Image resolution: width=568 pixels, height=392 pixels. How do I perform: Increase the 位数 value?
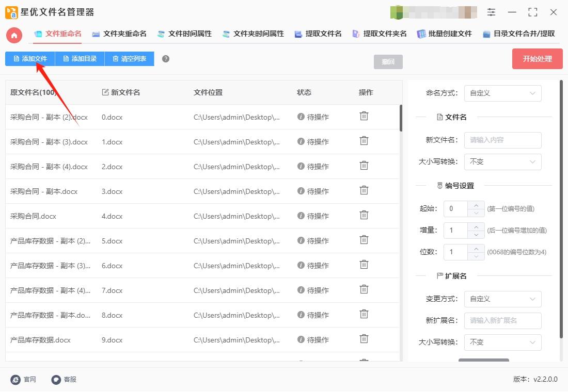pyautogui.click(x=476, y=248)
